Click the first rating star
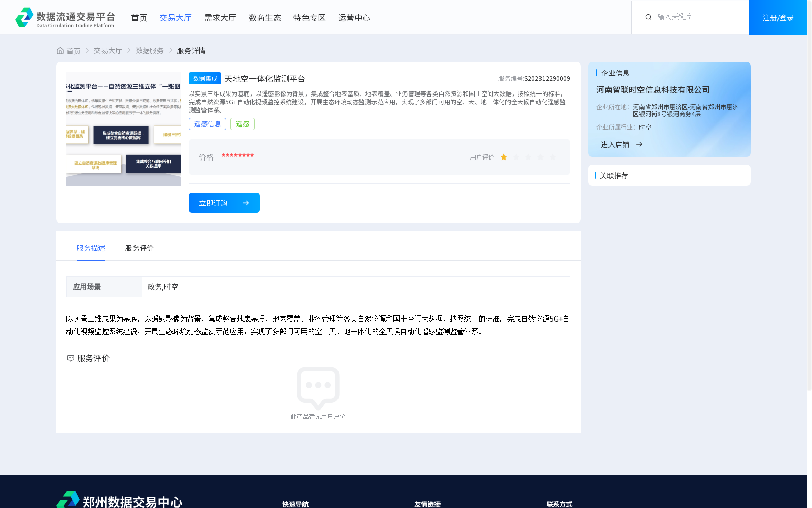 (504, 157)
